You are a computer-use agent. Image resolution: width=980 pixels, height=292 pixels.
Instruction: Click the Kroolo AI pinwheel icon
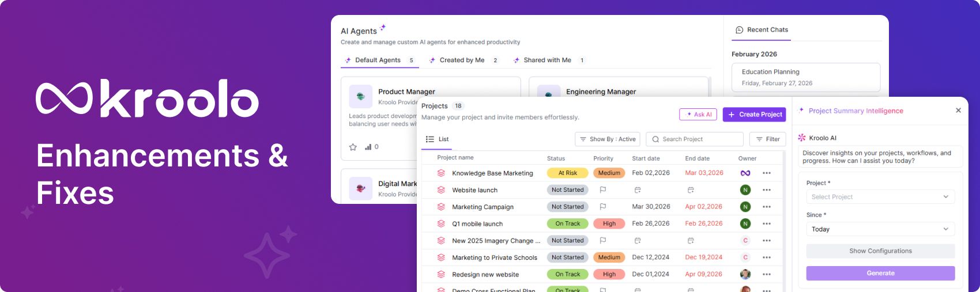point(802,138)
